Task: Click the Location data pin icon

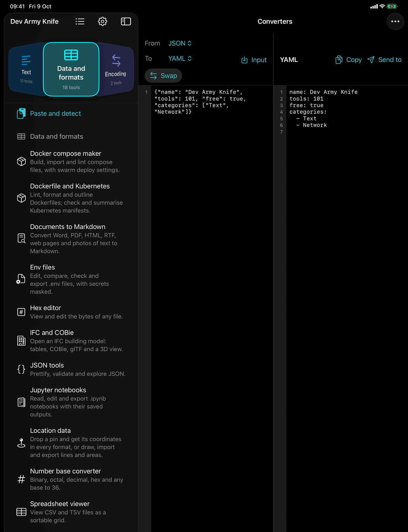Action: point(21,442)
